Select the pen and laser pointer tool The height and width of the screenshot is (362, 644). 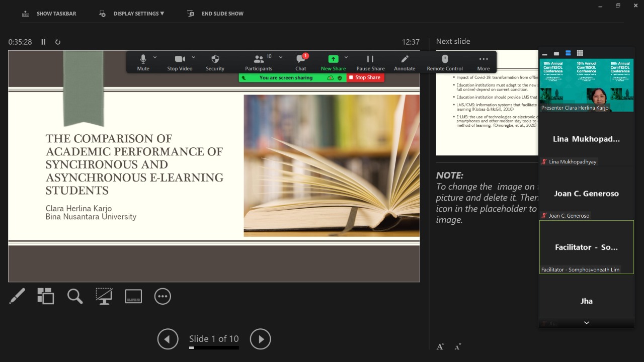(17, 296)
